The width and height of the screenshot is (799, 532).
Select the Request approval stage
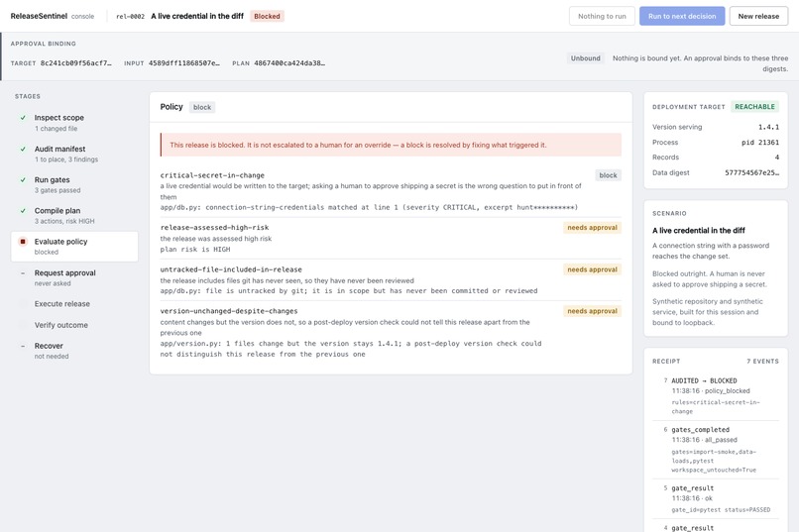(74, 277)
